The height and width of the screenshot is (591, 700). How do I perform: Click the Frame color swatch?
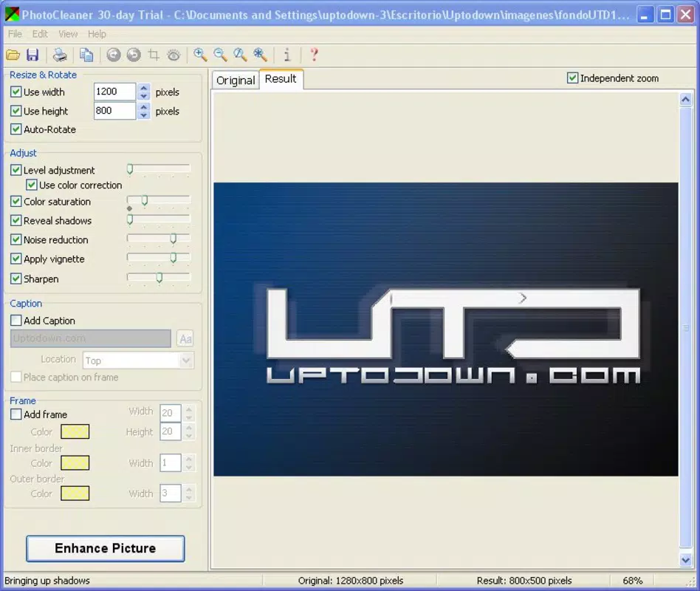(75, 431)
